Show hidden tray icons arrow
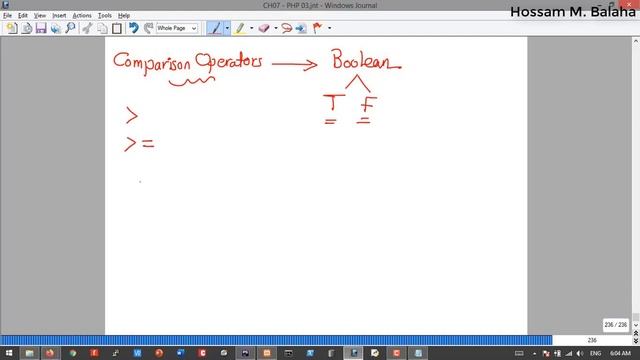 coord(534,353)
